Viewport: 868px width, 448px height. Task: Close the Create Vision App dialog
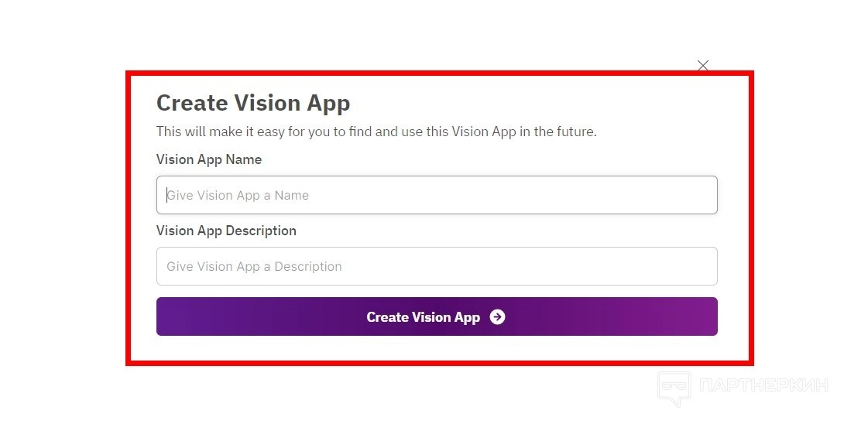pos(702,66)
